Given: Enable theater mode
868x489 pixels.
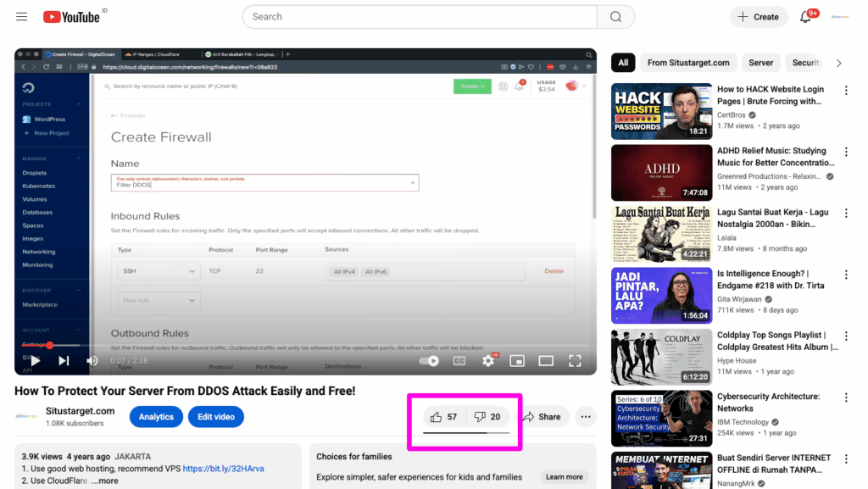Looking at the screenshot, I should pyautogui.click(x=546, y=361).
